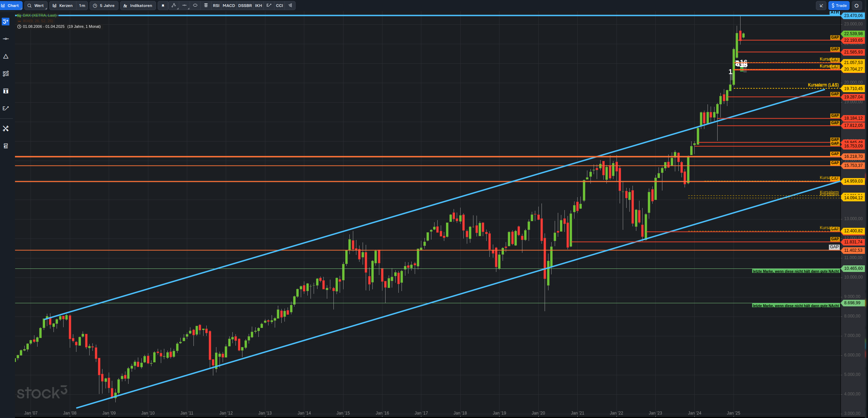Open the Indikatoren menu
The image size is (868, 418).
[138, 6]
